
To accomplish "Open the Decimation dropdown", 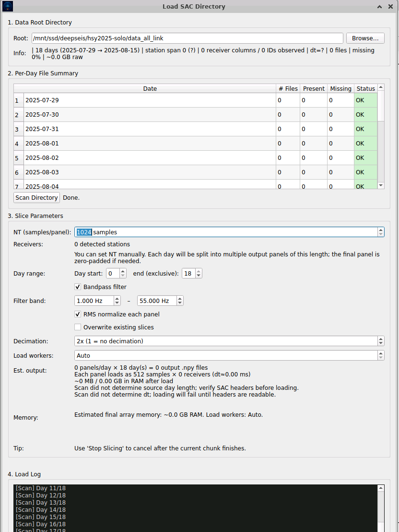I will click(229, 341).
